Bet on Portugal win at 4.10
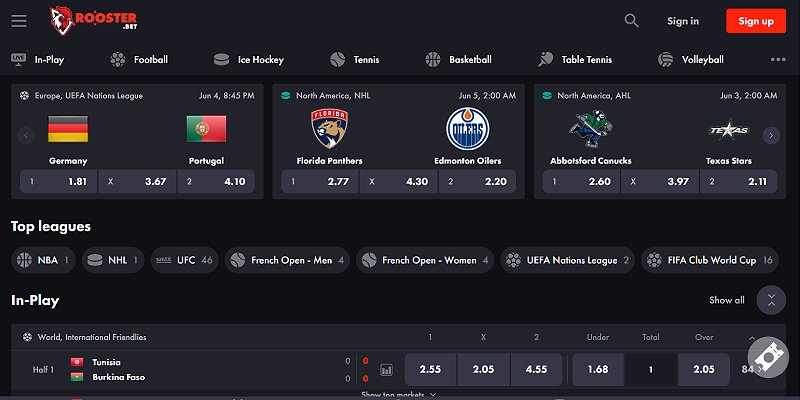 coord(216,181)
